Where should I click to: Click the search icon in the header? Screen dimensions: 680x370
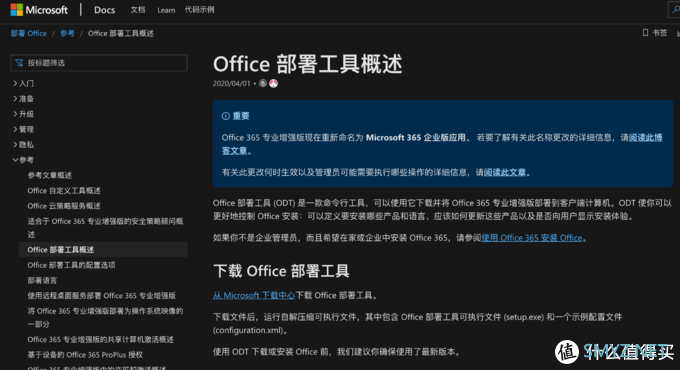(676, 10)
